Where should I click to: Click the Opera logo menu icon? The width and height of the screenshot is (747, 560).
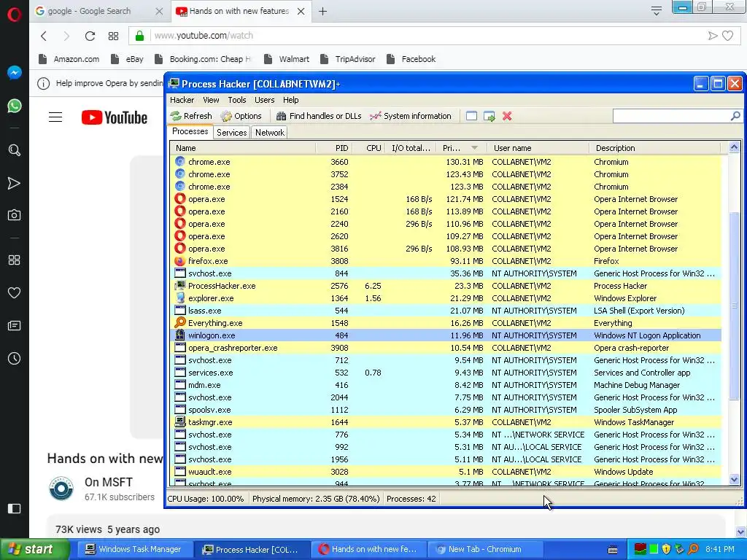pyautogui.click(x=15, y=15)
